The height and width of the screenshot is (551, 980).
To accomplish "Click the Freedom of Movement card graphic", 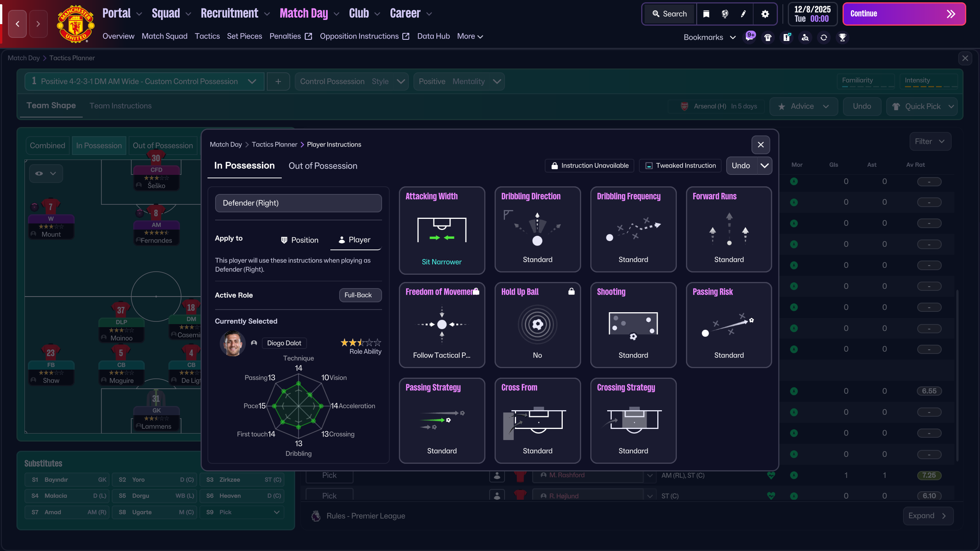I will click(x=442, y=324).
